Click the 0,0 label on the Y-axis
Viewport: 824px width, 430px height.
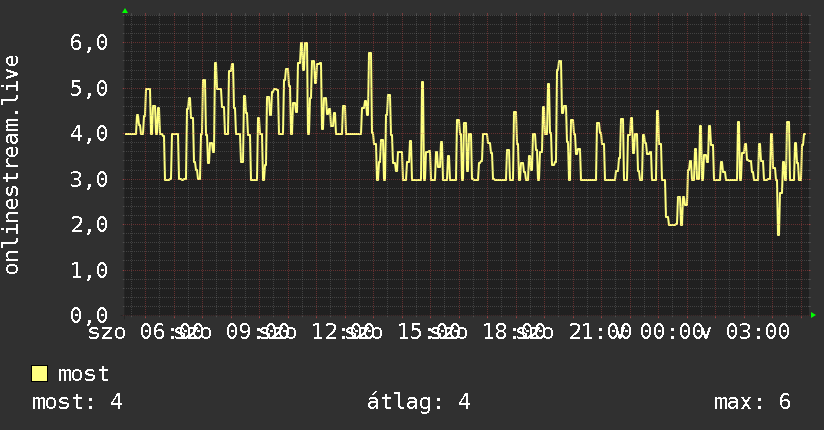[89, 315]
